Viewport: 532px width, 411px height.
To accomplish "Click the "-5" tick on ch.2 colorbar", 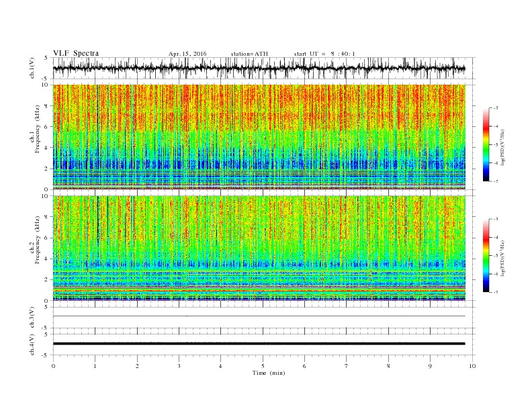I will [495, 256].
